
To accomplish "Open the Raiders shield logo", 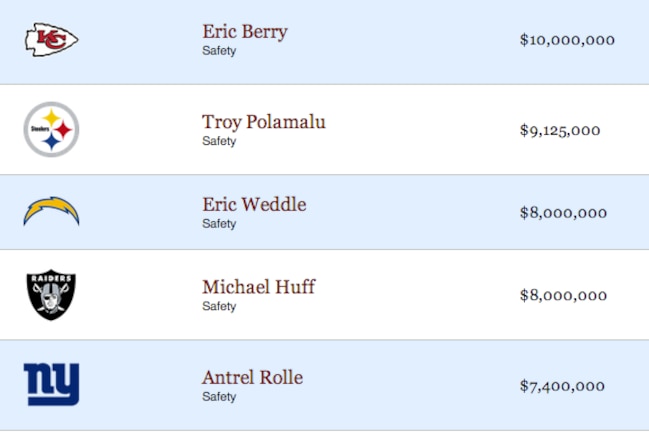I will [51, 295].
